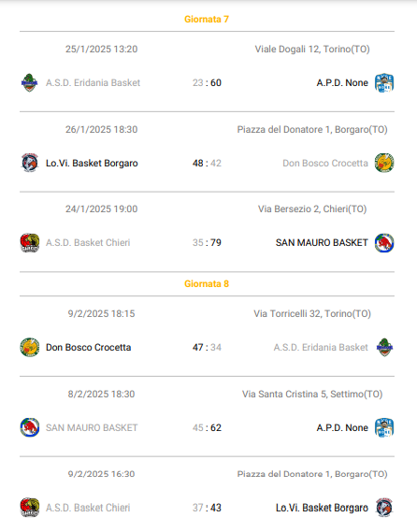Open the SAN MAURO BASKET logo in the 45:62 match

(30, 427)
